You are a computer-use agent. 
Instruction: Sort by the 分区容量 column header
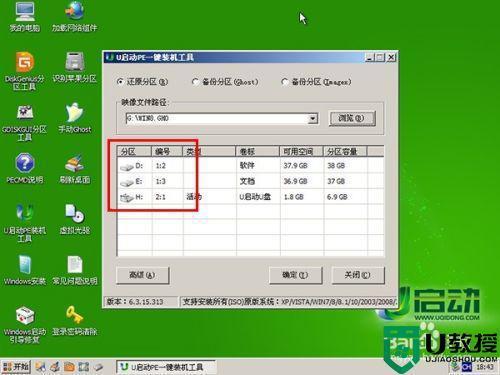345,152
